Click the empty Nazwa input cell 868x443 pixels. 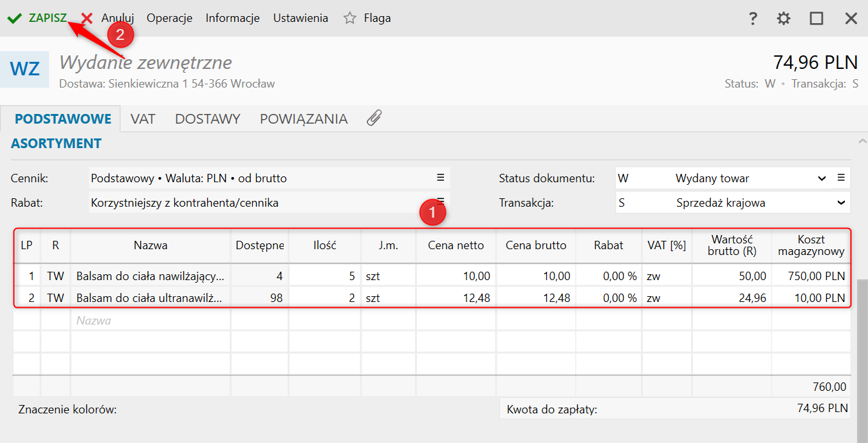(150, 320)
